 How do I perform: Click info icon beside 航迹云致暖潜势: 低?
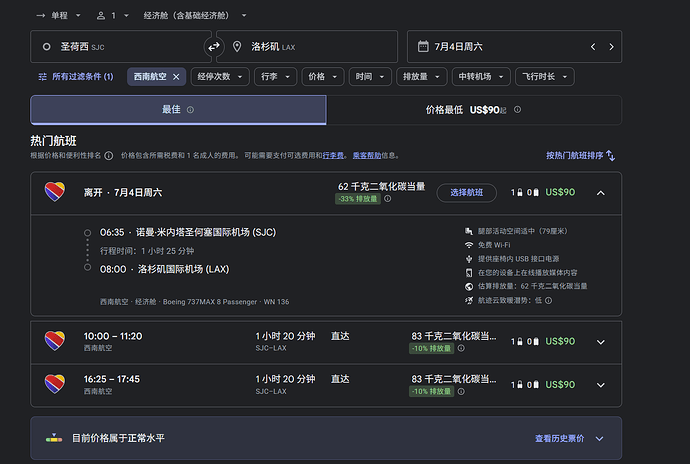(548, 301)
